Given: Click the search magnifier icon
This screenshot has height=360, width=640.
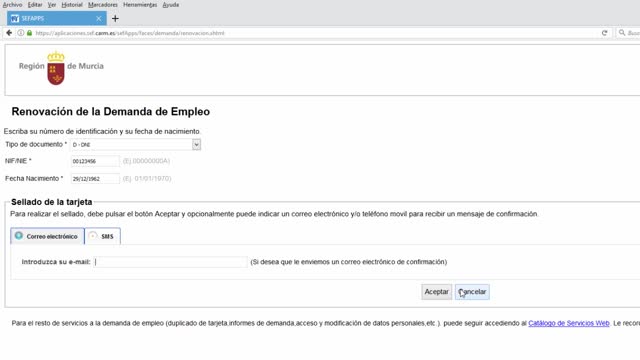Looking at the screenshot, I should coord(622,33).
